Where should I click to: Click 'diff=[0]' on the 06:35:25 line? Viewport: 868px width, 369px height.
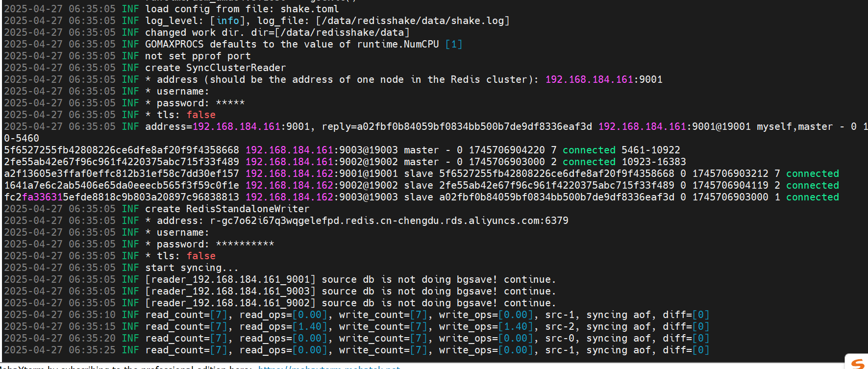click(x=686, y=350)
